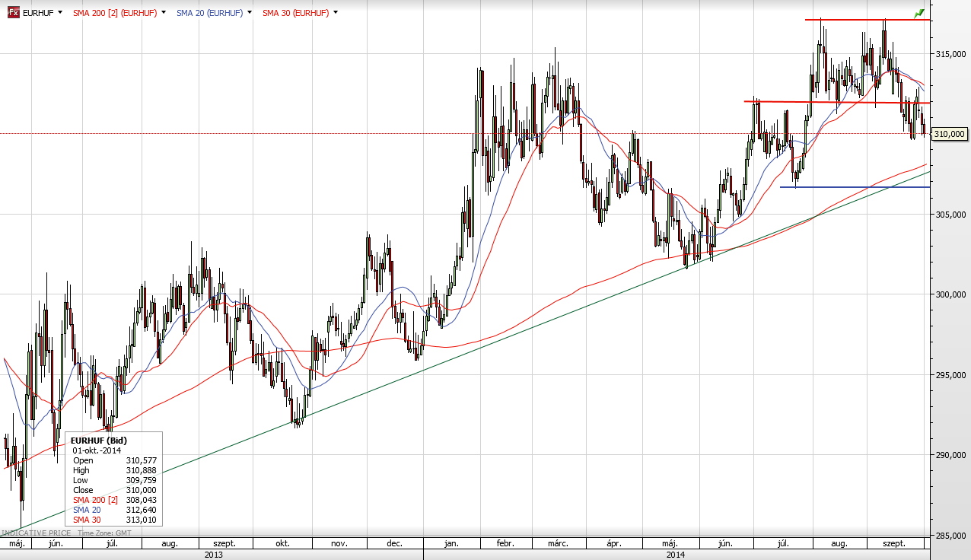Click the 305,000 price axis label
This screenshot has width=971, height=560.
(949, 215)
